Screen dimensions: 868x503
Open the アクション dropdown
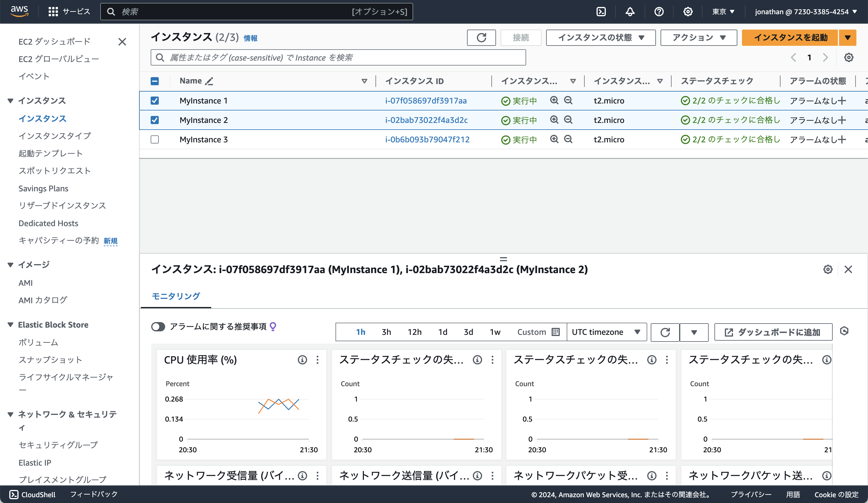[698, 38]
